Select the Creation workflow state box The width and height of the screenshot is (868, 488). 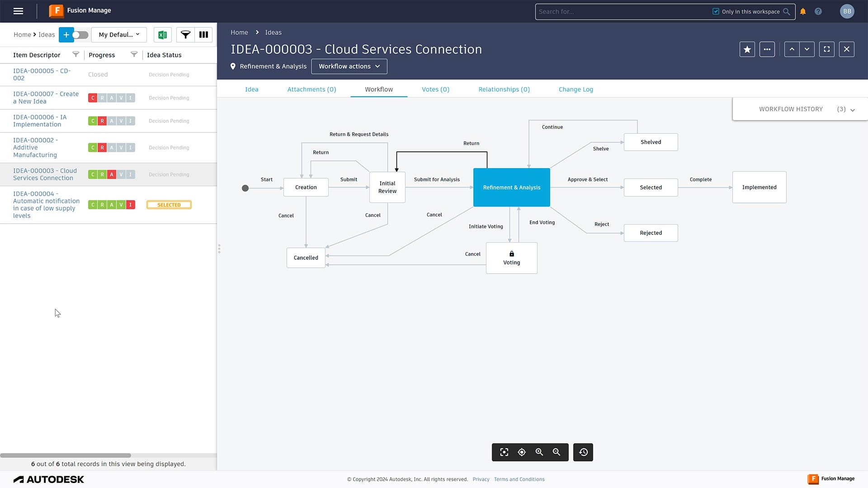pos(306,188)
